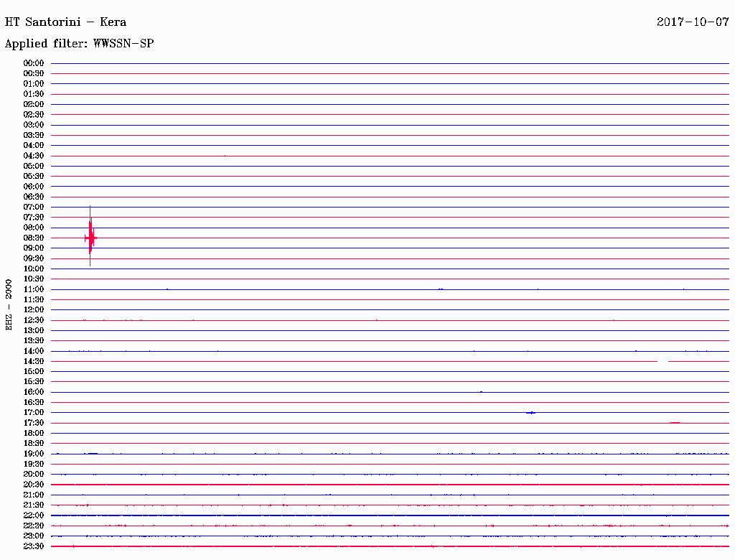Select the 09:30 time label
Viewport: 735px width, 560px height.
click(x=34, y=258)
